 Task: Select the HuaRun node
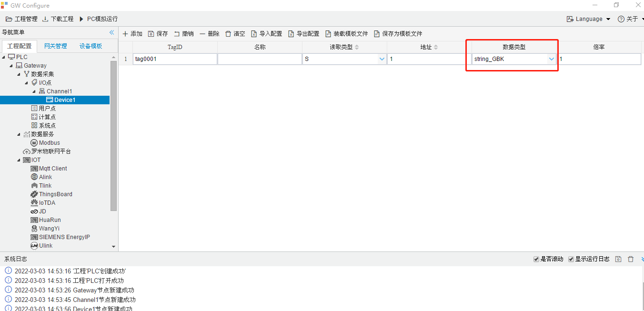click(46, 220)
